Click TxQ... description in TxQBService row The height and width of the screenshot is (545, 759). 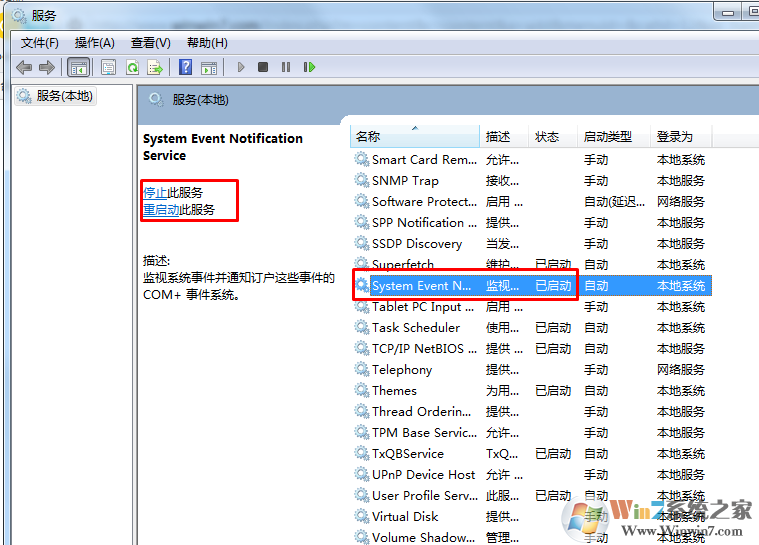(x=502, y=454)
